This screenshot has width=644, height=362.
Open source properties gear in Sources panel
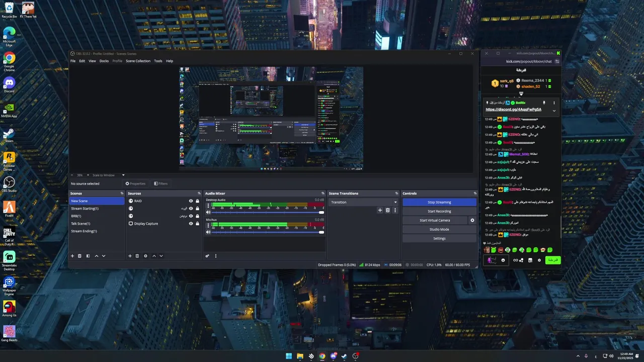click(146, 256)
